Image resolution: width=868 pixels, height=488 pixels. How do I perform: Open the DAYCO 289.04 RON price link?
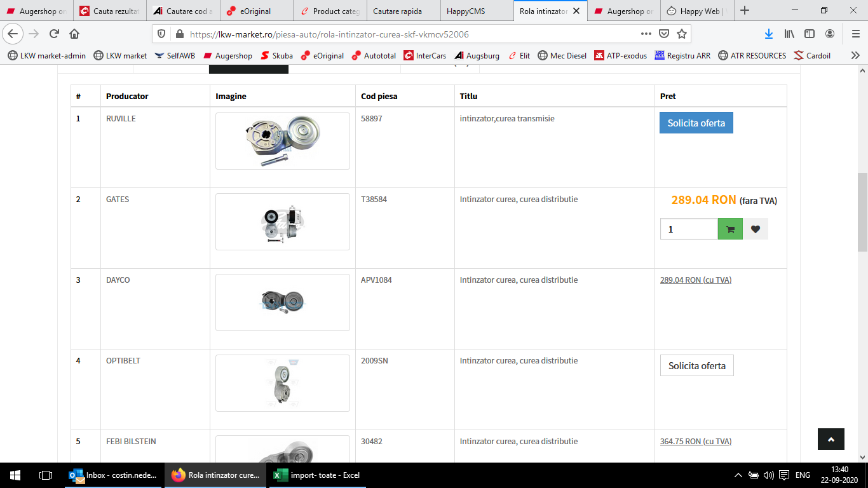(x=696, y=280)
